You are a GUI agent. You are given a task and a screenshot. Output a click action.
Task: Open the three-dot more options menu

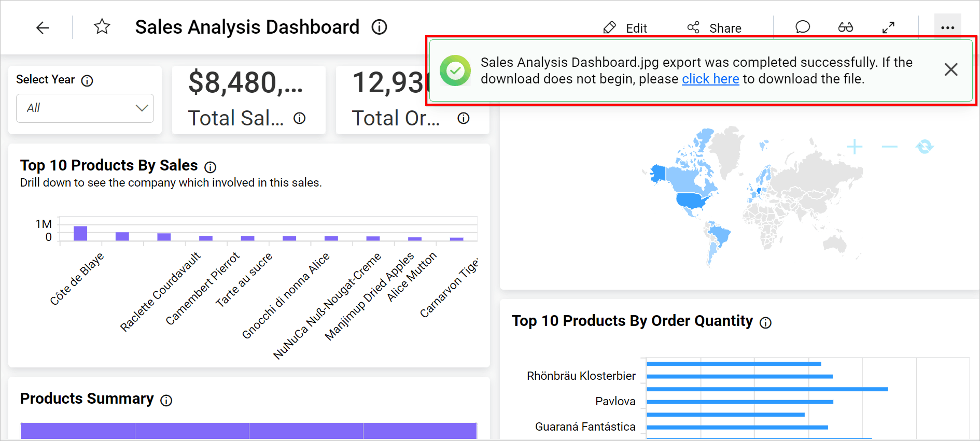947,27
